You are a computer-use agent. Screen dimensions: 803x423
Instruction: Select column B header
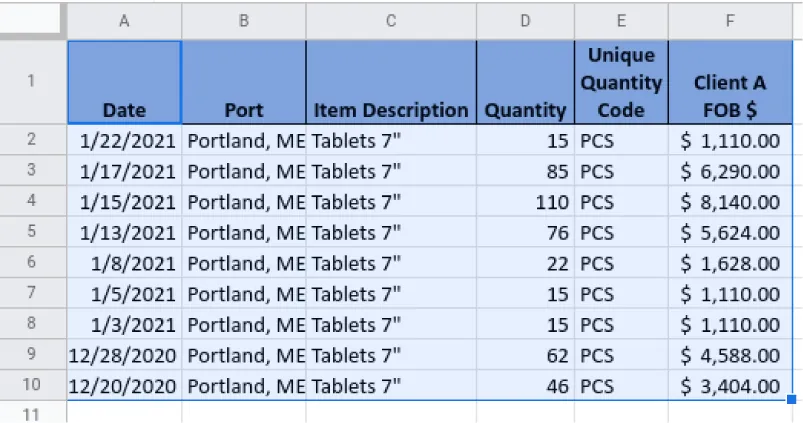click(x=243, y=20)
